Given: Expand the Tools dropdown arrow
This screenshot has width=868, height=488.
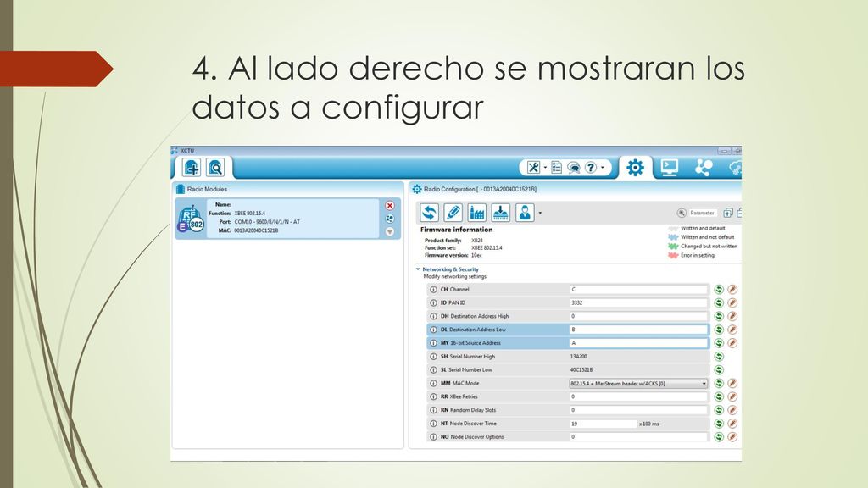Looking at the screenshot, I should tap(545, 168).
